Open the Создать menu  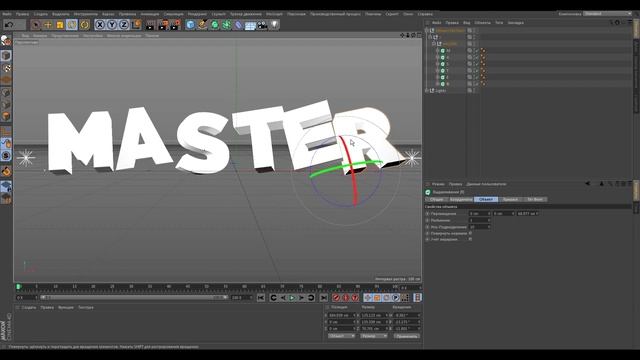pos(40,14)
